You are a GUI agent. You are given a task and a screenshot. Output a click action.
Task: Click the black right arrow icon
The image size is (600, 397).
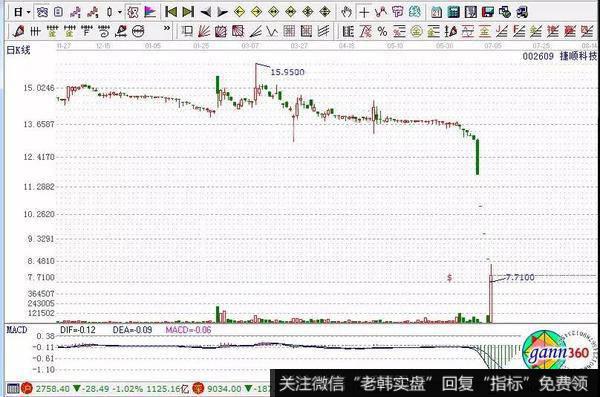click(x=222, y=12)
